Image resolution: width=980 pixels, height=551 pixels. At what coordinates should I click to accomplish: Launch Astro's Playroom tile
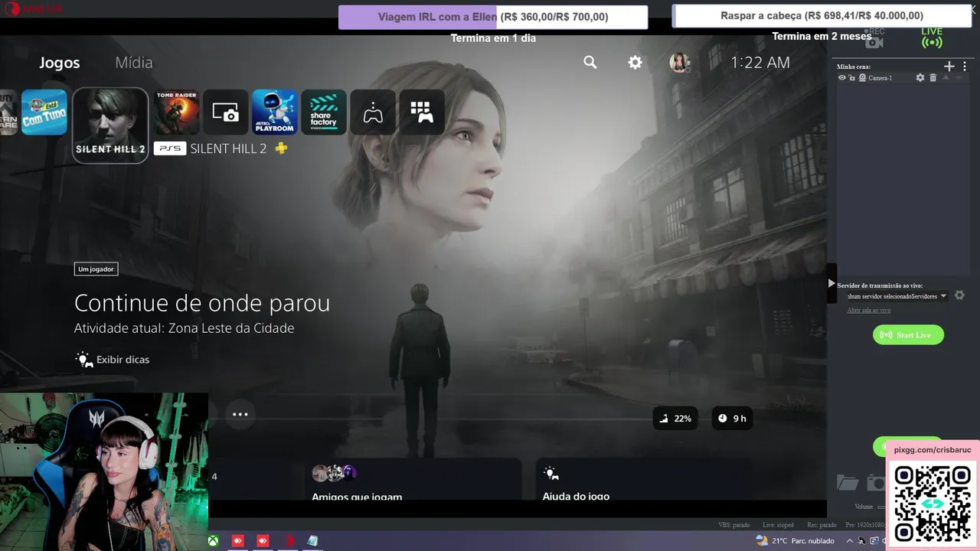point(274,112)
